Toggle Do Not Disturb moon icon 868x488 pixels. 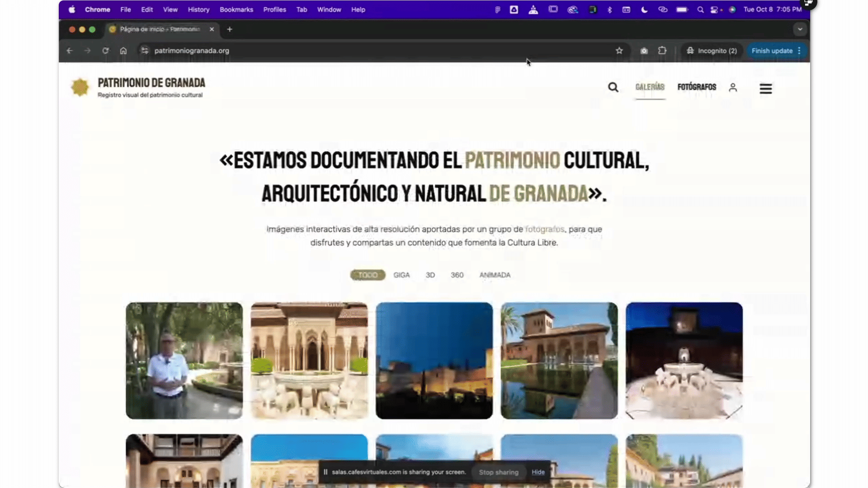tap(644, 9)
